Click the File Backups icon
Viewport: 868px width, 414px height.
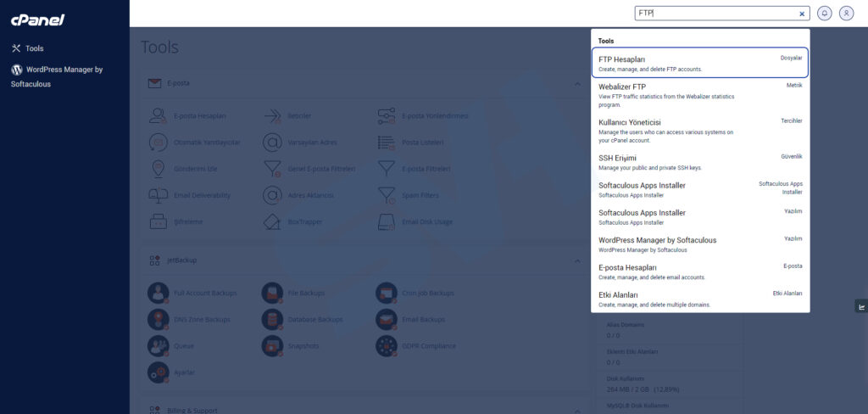tap(272, 293)
